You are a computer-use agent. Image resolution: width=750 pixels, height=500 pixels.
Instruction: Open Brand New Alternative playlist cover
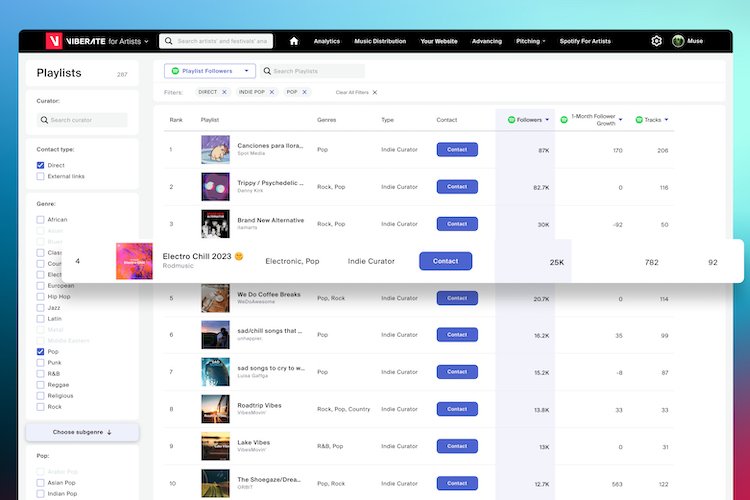(x=215, y=223)
